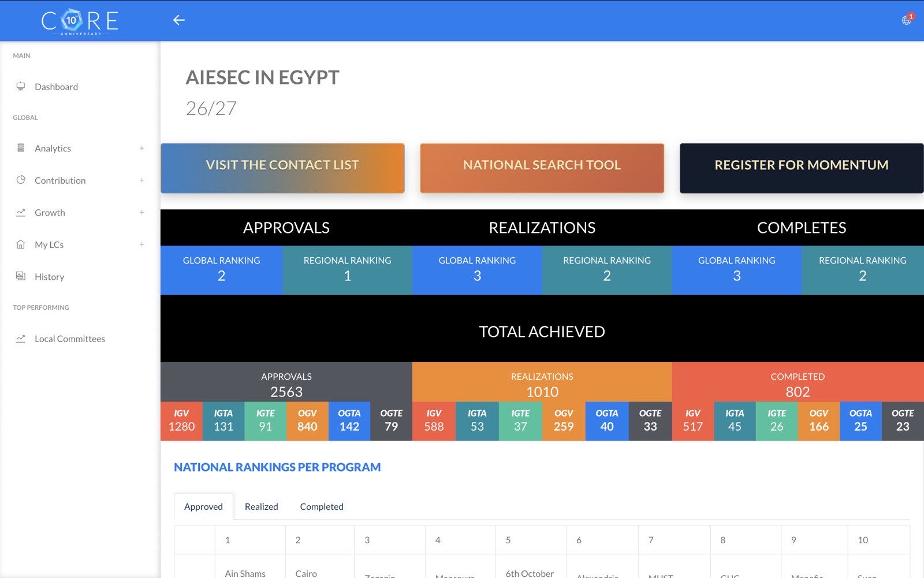Select the Approvals Regional Ranking 1 tile
924x578 pixels.
pos(348,270)
